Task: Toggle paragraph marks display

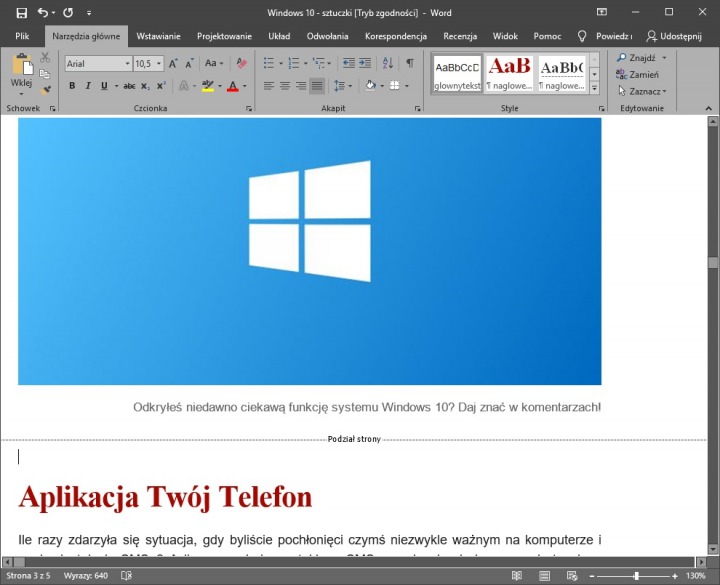Action: point(410,63)
